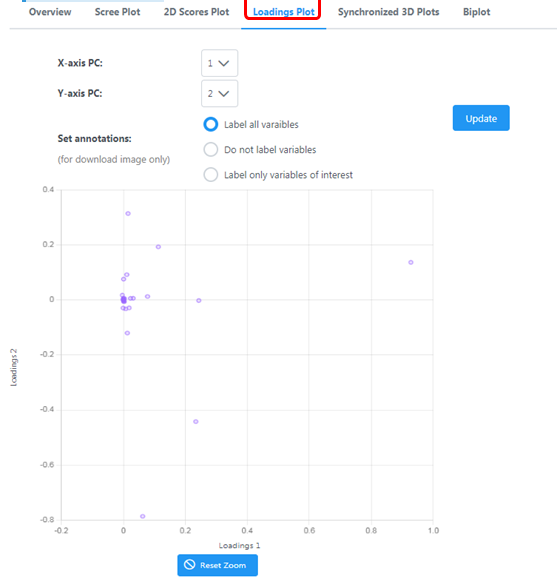Click the topmost data point near 0.3
This screenshot has width=557, height=587.
coord(128,213)
